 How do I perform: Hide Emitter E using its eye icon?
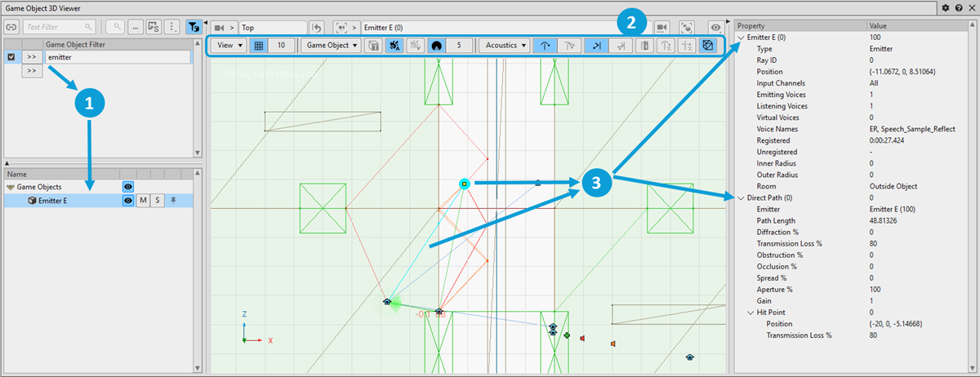coord(127,201)
